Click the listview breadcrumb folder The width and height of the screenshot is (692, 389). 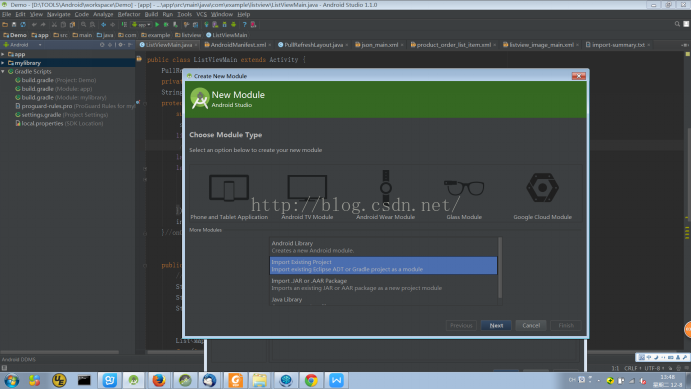click(188, 35)
